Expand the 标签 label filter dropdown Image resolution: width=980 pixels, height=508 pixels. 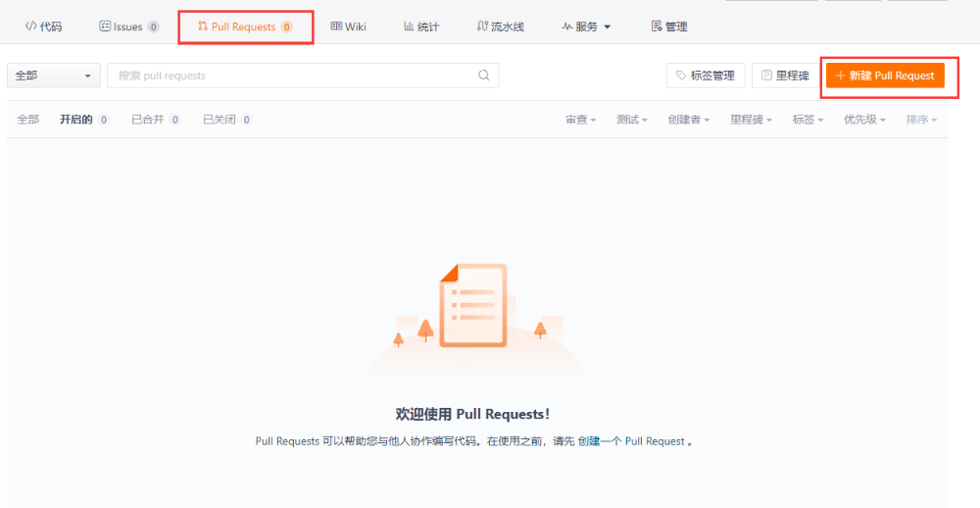point(808,120)
